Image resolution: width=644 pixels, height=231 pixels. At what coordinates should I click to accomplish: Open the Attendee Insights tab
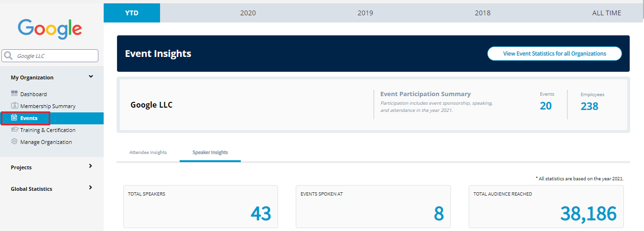pyautogui.click(x=148, y=153)
